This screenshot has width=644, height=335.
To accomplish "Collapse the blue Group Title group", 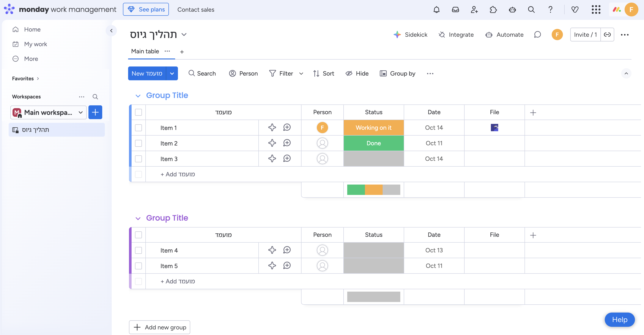I will [138, 96].
